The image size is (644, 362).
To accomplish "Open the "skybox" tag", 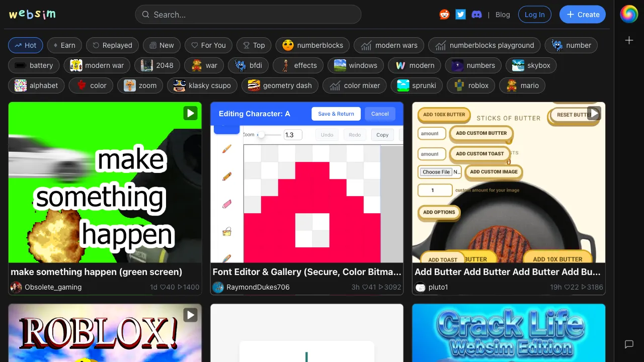I will point(531,65).
